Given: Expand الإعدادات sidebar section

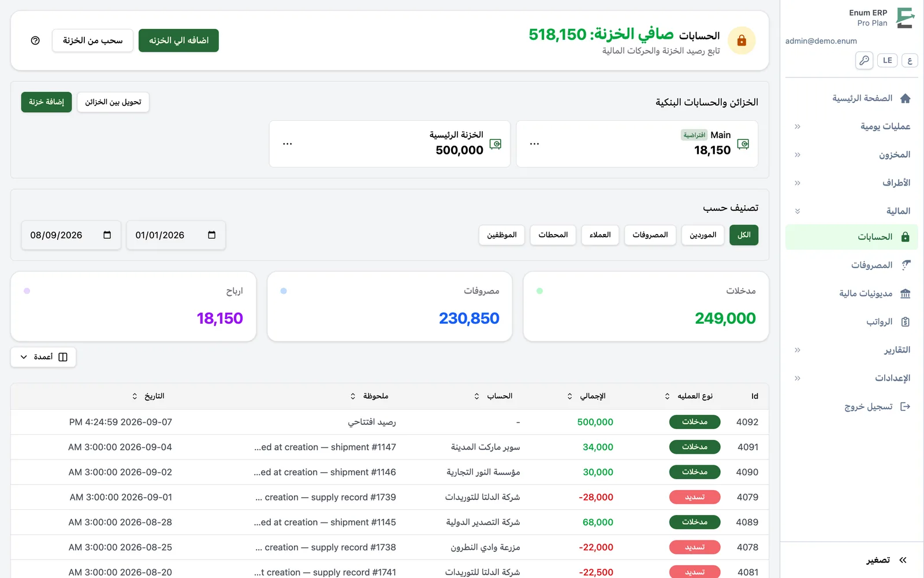Looking at the screenshot, I should [852, 379].
